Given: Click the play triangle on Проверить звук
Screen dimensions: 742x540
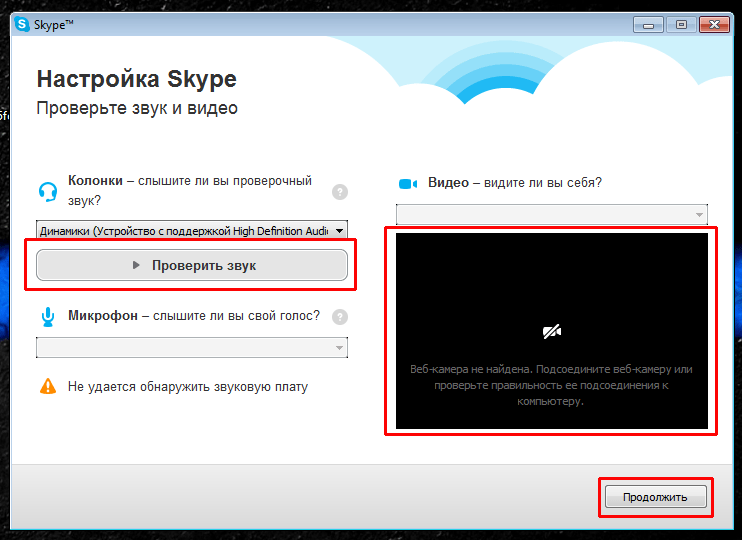Looking at the screenshot, I should click(x=136, y=265).
